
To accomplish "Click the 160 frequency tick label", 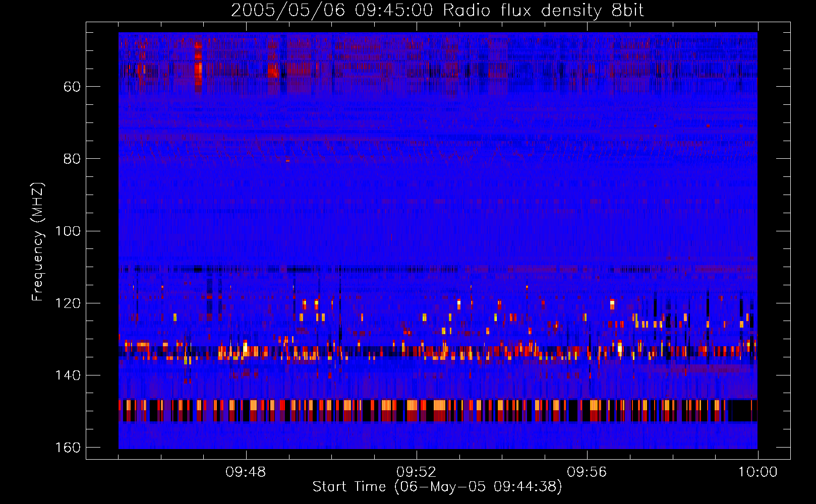I will point(68,448).
